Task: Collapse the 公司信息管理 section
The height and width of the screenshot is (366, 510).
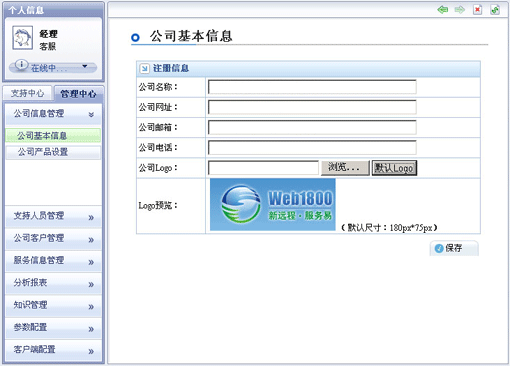Action: (x=53, y=114)
